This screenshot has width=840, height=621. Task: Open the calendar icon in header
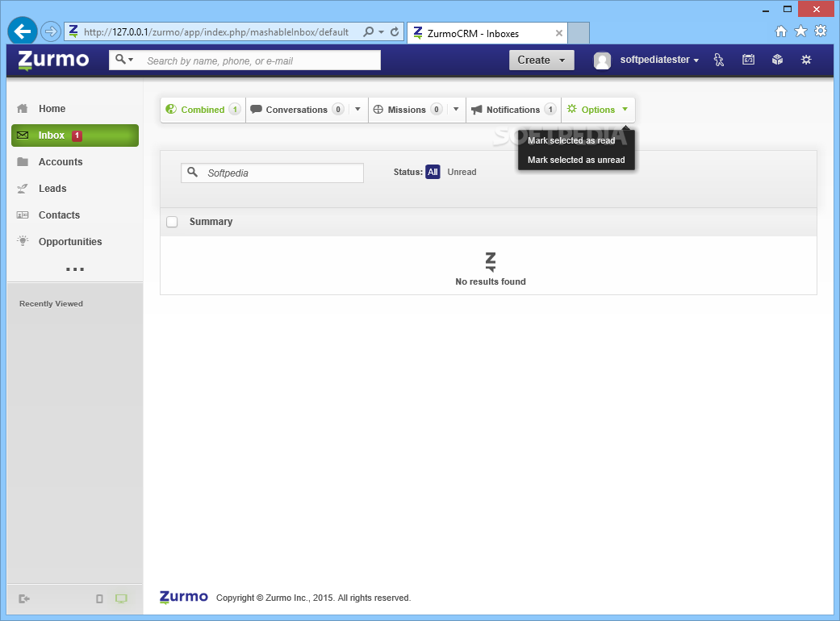[748, 60]
